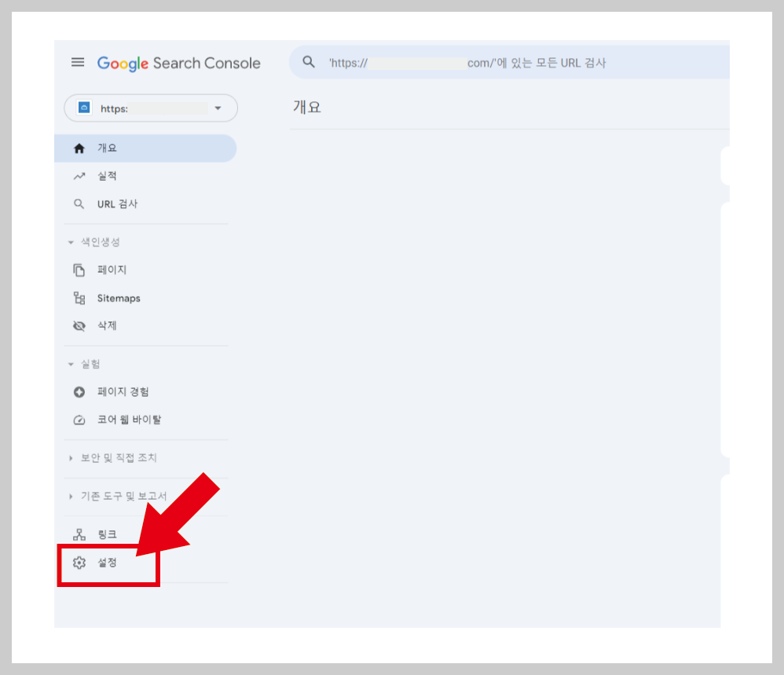Screen dimensions: 784x675
Task: Open the 설정 settings page
Action: (107, 563)
